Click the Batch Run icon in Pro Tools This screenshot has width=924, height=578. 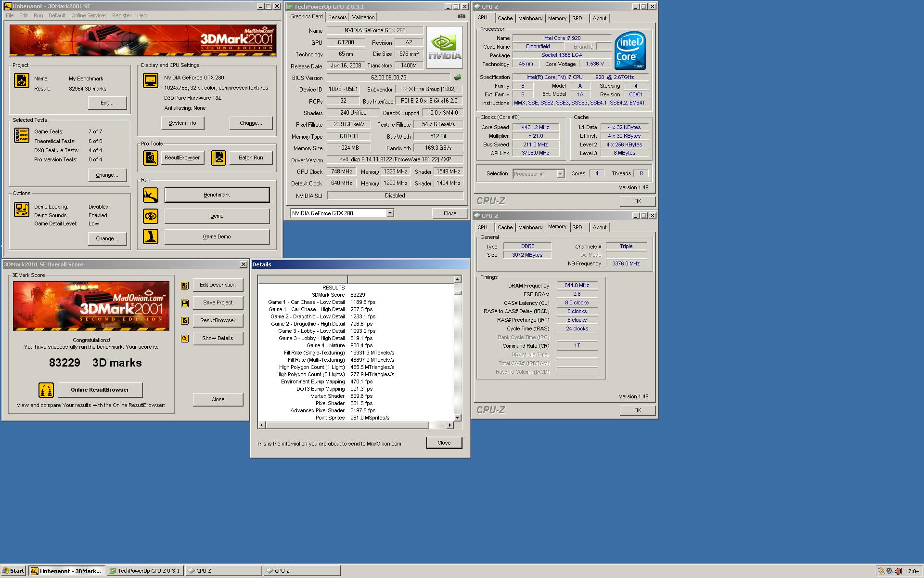pos(218,158)
